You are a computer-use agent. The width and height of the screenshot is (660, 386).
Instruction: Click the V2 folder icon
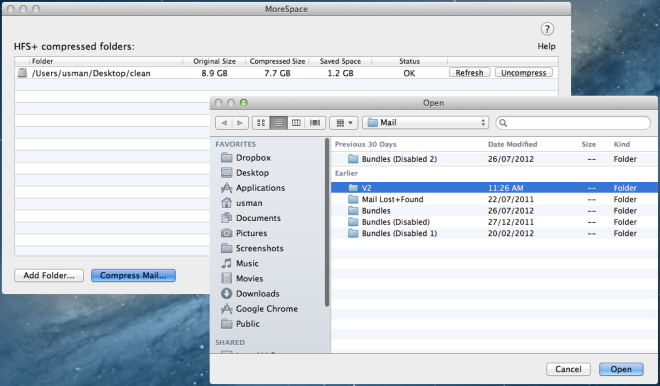(x=353, y=188)
